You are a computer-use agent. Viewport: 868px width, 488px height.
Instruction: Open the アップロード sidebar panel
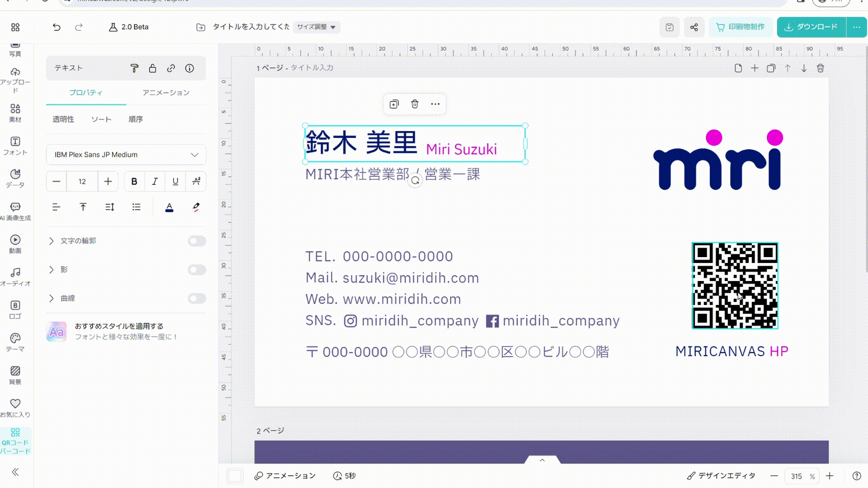(x=15, y=80)
